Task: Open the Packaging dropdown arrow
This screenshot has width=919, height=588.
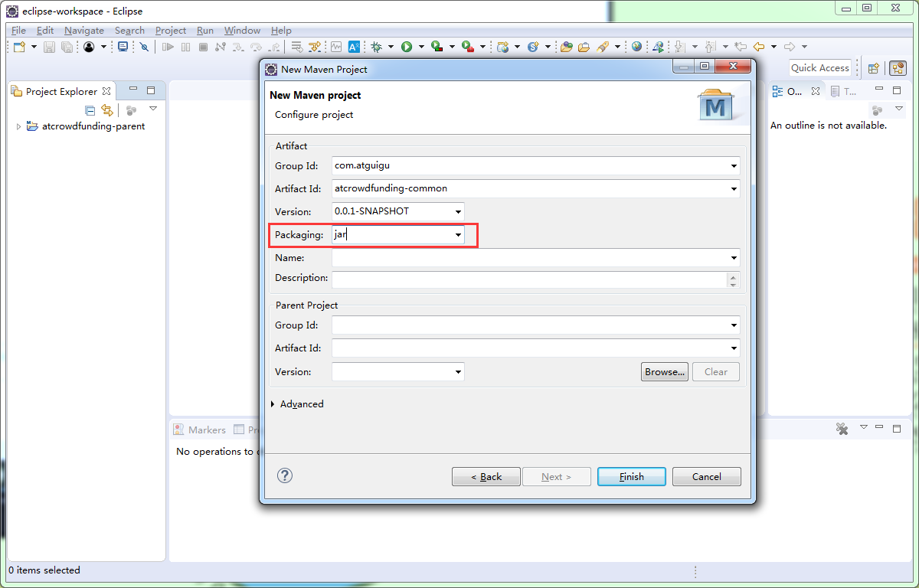Action: coord(458,235)
